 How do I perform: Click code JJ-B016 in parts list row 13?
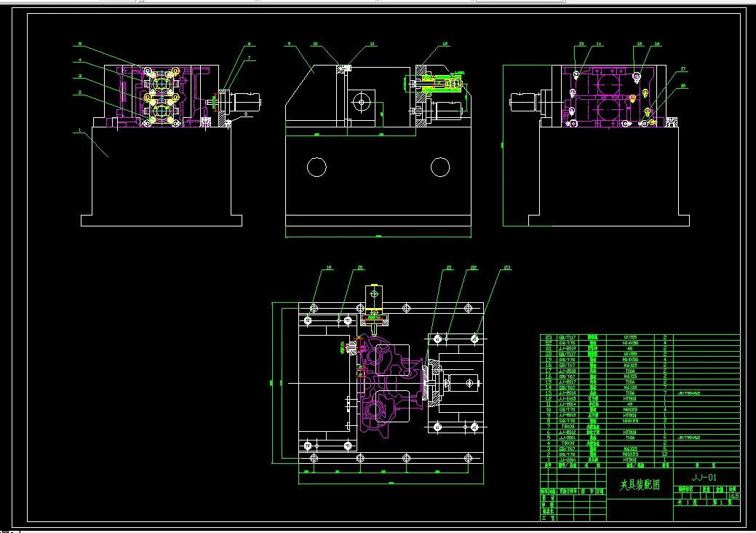click(567, 393)
